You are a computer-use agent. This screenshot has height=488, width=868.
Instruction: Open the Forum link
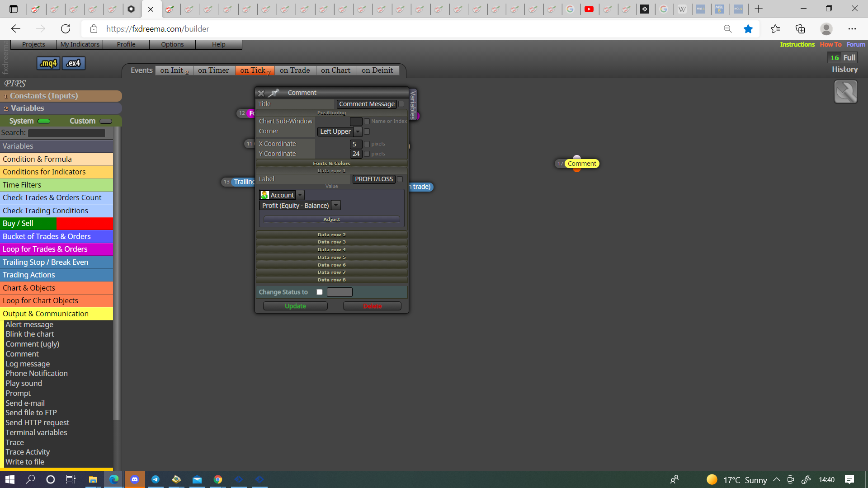coord(856,44)
